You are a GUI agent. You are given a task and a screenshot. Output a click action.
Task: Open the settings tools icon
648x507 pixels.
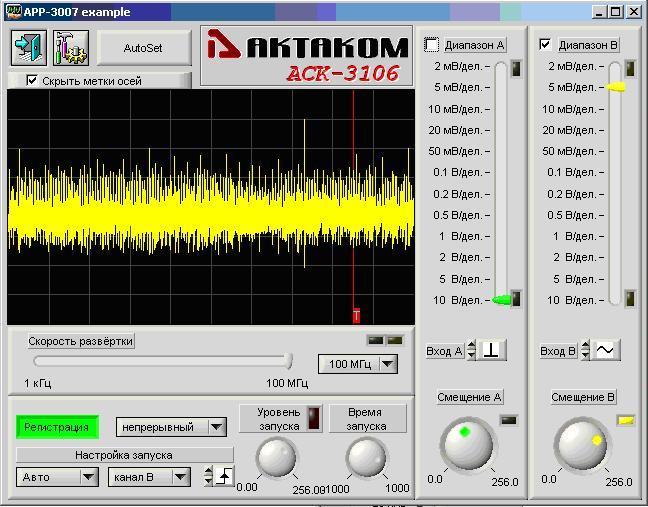[x=71, y=47]
